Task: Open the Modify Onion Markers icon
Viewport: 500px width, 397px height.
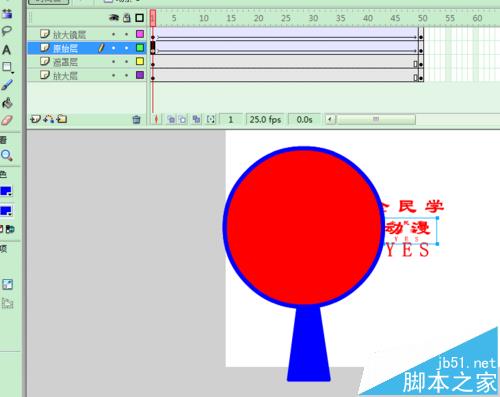Action: (211, 119)
